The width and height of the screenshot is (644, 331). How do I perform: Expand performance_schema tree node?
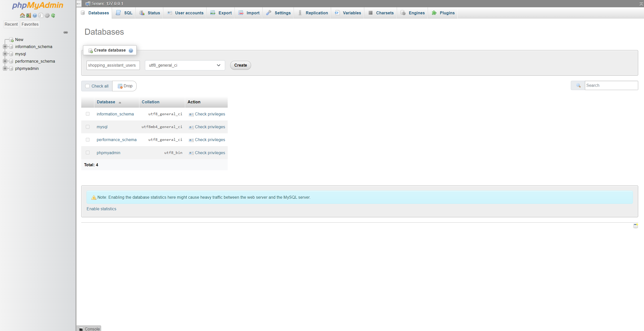[5, 61]
